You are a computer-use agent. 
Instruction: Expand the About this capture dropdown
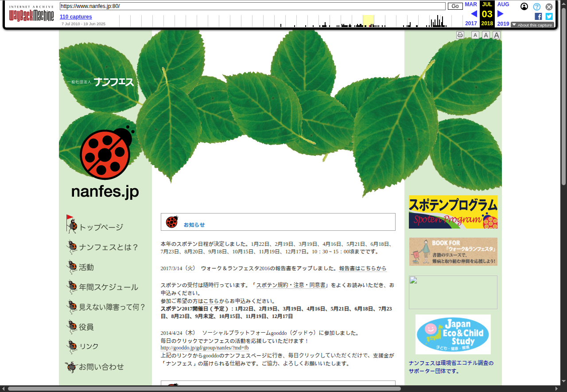(x=532, y=25)
